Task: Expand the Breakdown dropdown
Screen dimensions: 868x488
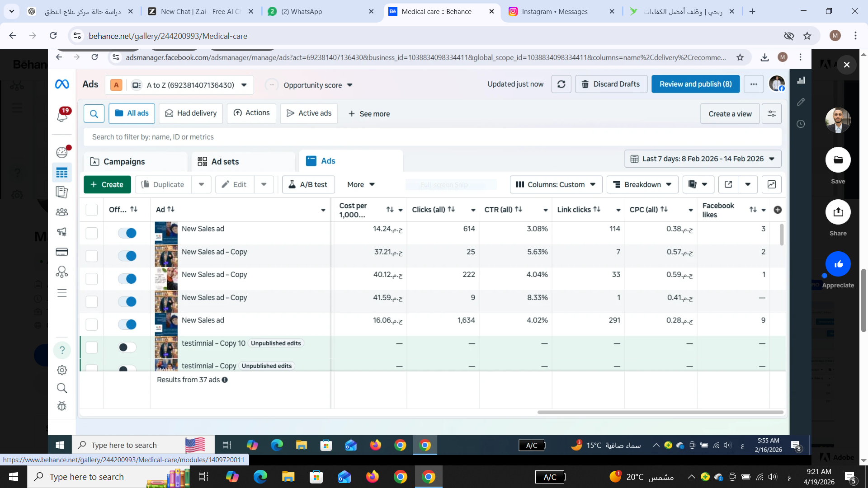Action: [x=642, y=185]
